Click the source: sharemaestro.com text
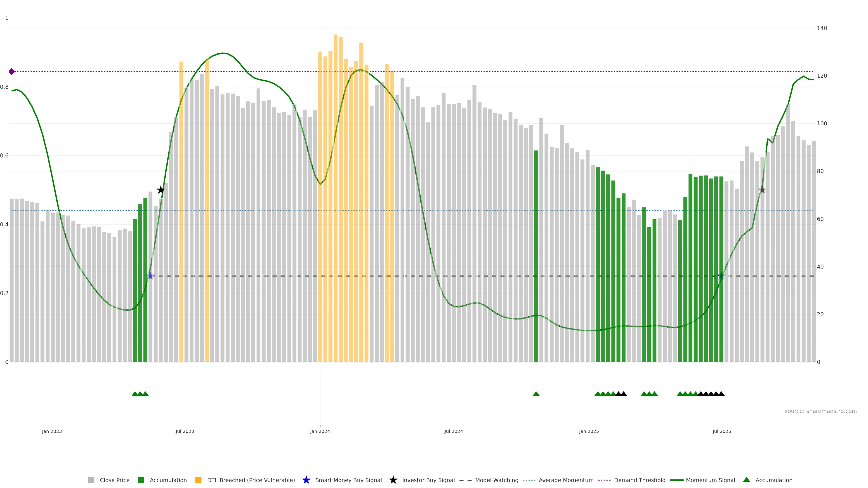The width and height of the screenshot is (868, 488). (x=821, y=411)
